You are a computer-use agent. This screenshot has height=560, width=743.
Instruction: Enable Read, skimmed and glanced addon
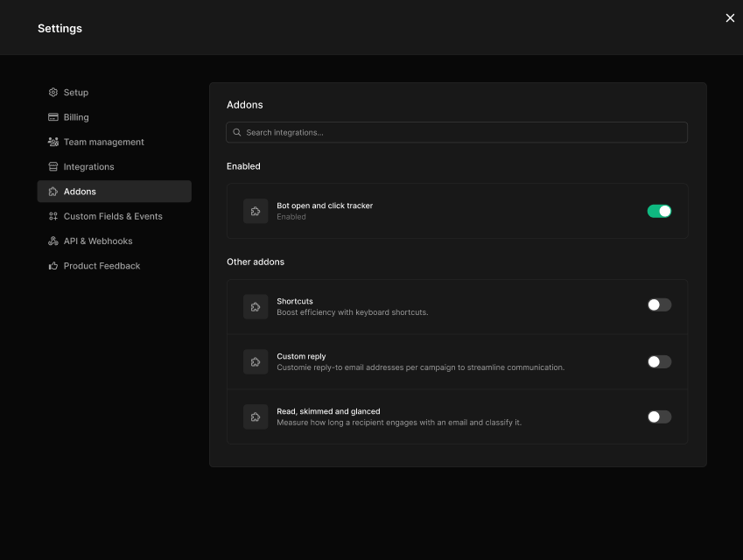click(659, 416)
